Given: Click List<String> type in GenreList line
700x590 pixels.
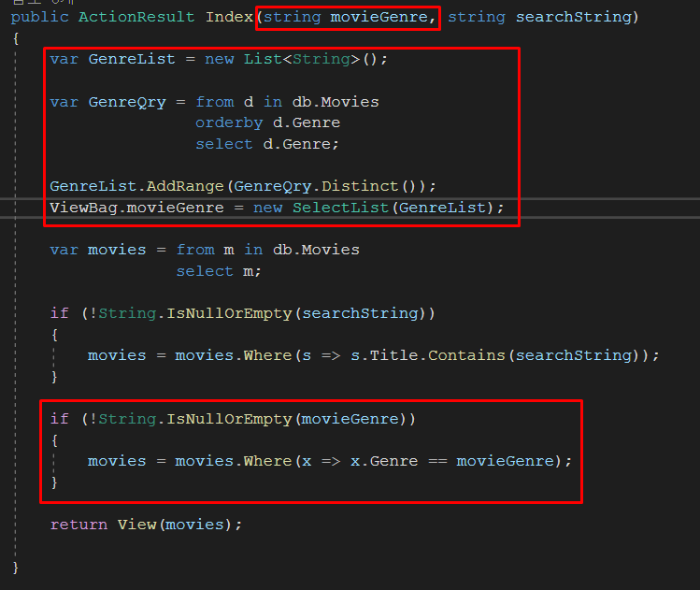Looking at the screenshot, I should (301, 59).
